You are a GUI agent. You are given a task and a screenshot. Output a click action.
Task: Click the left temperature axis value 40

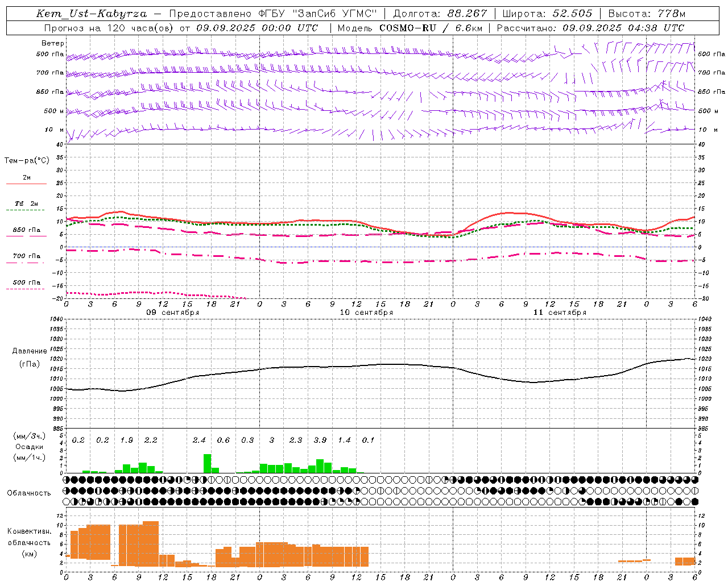(60, 144)
